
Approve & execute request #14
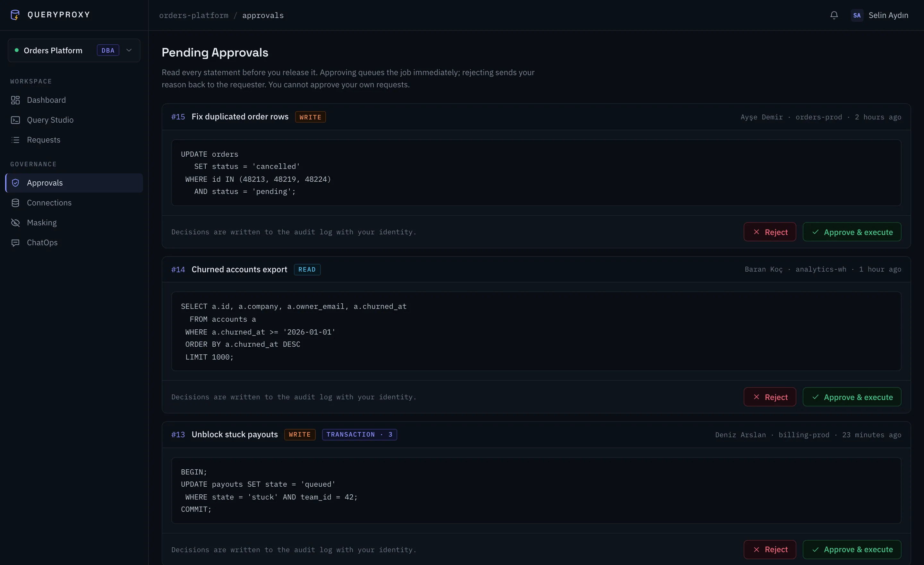click(x=852, y=397)
